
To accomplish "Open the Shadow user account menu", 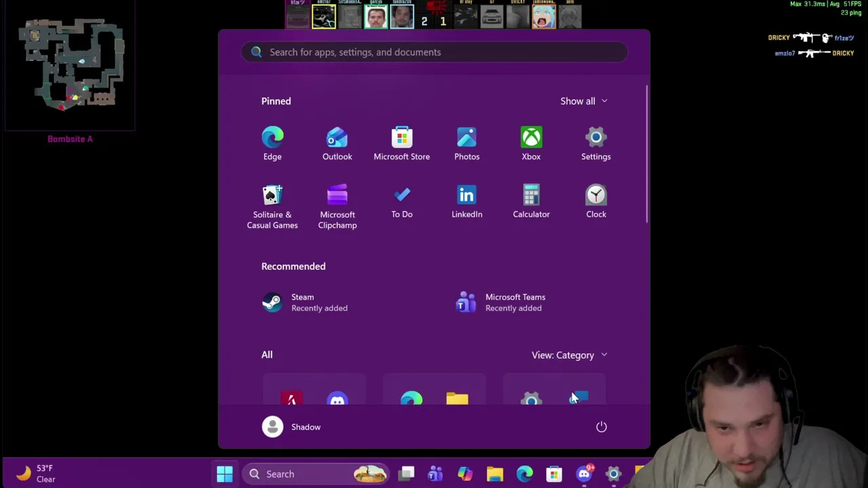I will pyautogui.click(x=292, y=427).
